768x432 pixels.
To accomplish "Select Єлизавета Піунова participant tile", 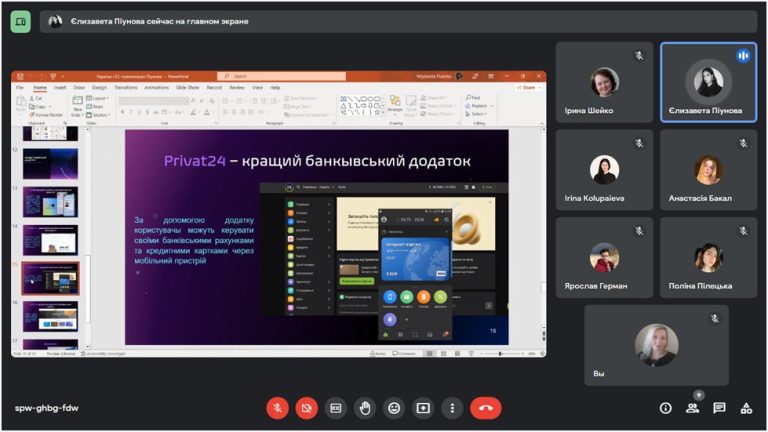I will pyautogui.click(x=708, y=82).
